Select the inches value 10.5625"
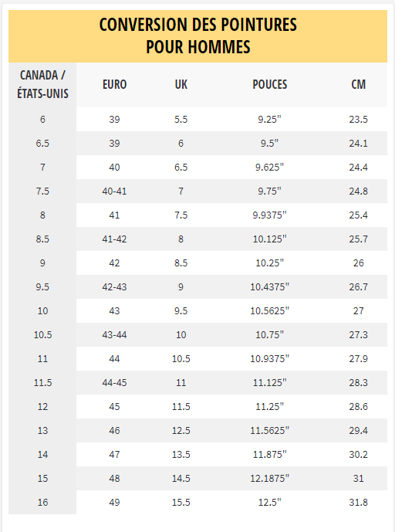Screen dimensions: 395x532 270,311
